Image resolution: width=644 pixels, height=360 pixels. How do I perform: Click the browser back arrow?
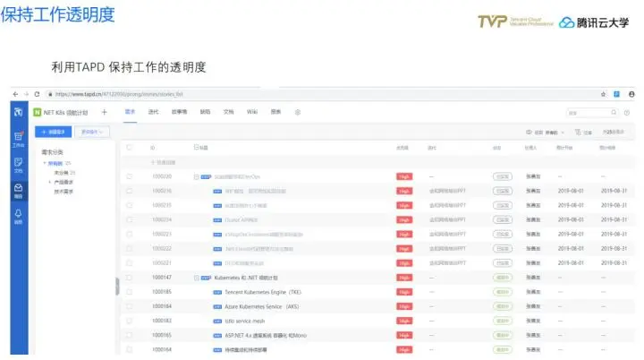pyautogui.click(x=15, y=94)
